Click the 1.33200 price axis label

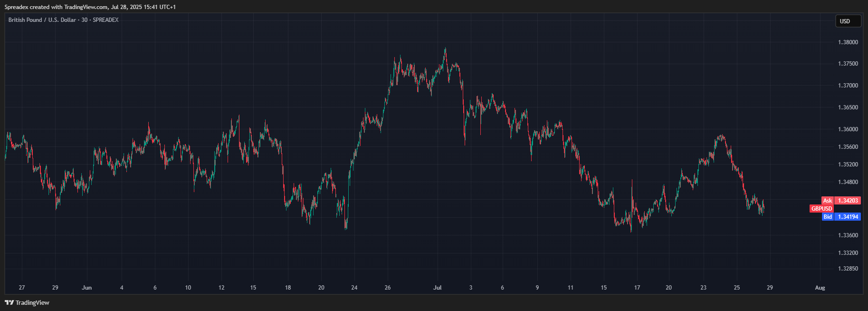pos(848,253)
